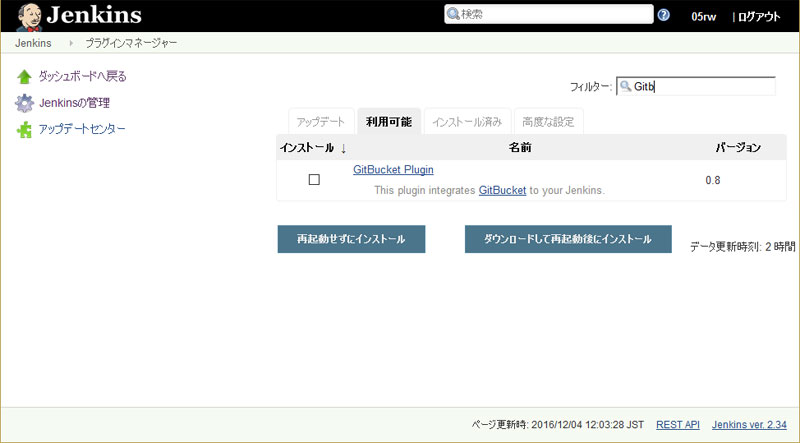
Task: Go to ダッシュボードへ戻る link
Action: click(x=83, y=77)
